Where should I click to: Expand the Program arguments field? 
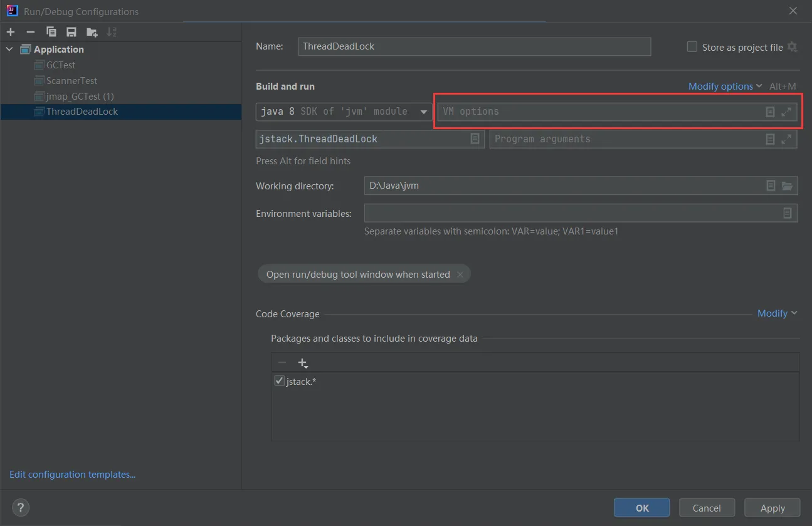pos(786,139)
